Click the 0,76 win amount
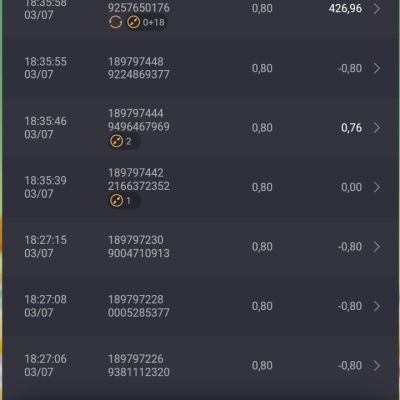Viewport: 400px width, 400px height. 351,128
